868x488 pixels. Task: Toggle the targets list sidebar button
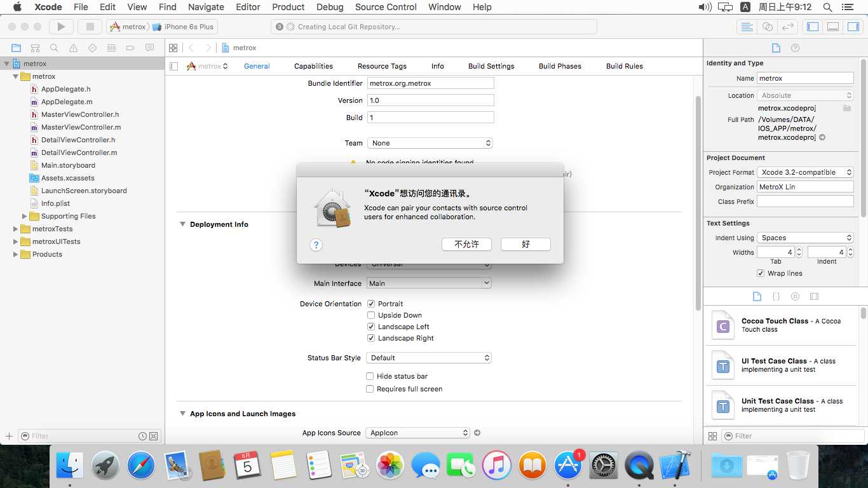(x=174, y=66)
